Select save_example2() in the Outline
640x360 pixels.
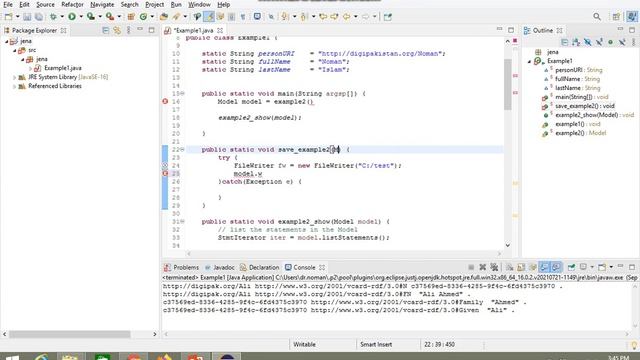(584, 106)
